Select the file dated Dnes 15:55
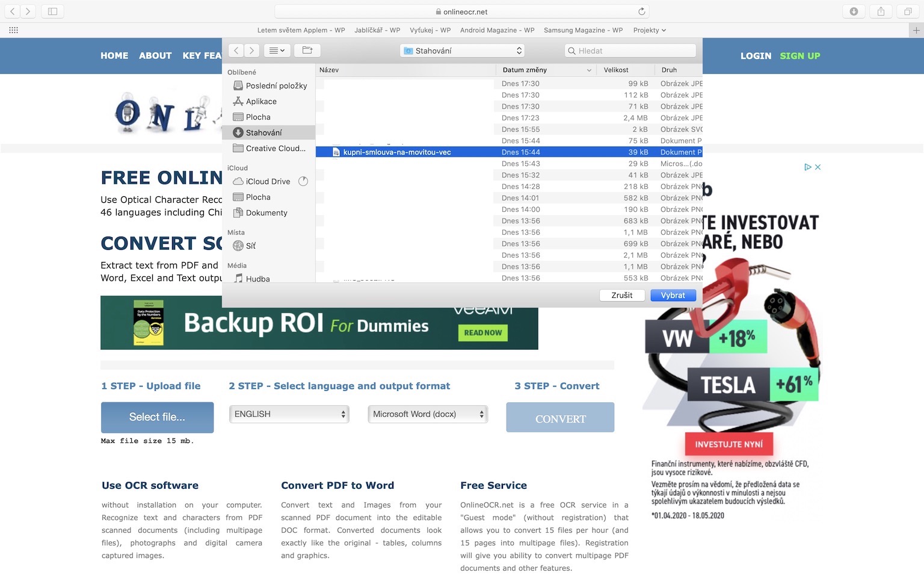The image size is (924, 578). pos(509,129)
